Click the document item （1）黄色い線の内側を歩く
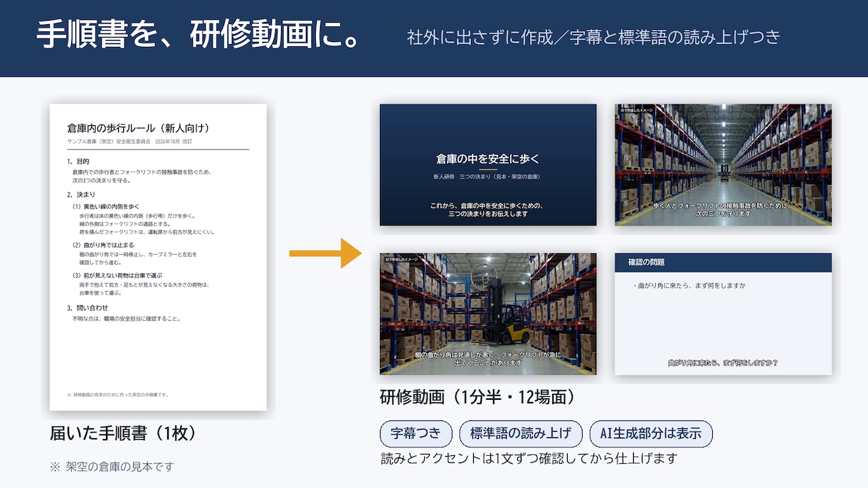The image size is (868, 488). (x=105, y=206)
